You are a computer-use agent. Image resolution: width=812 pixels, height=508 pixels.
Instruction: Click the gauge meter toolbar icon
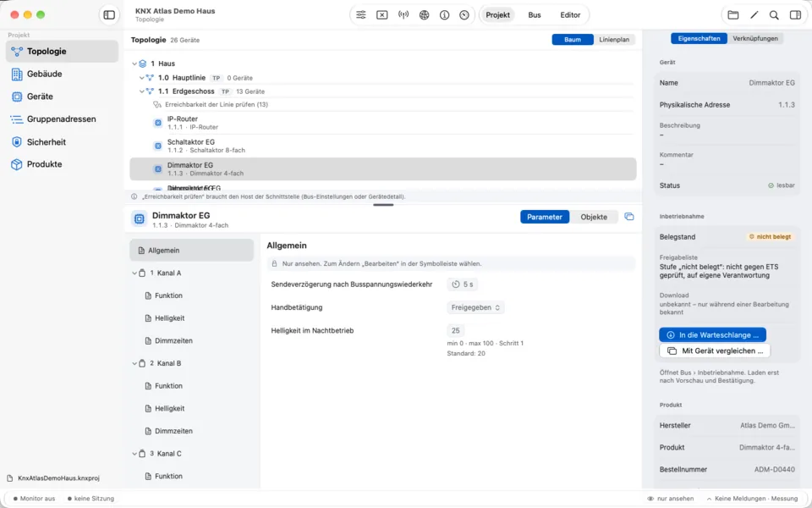(x=464, y=15)
